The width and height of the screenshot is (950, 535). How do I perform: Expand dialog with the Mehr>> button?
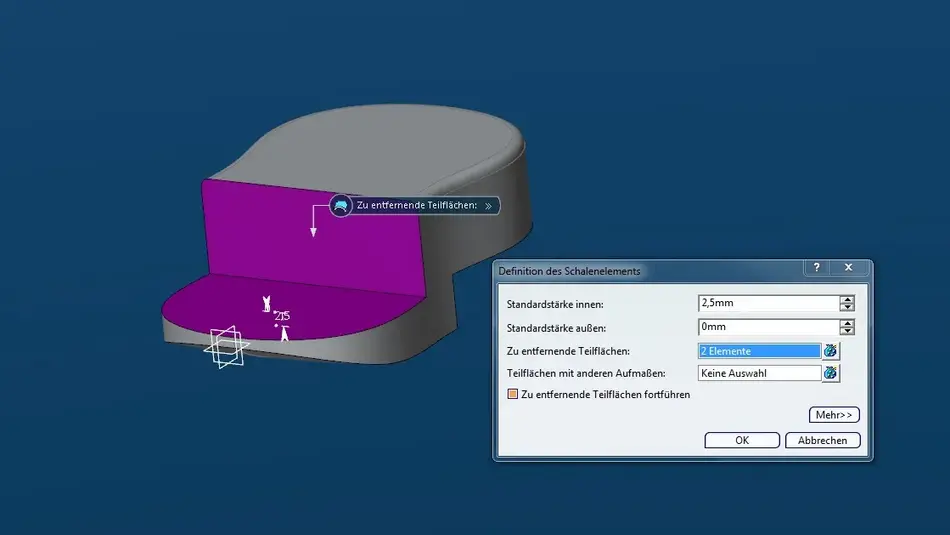[x=834, y=415]
